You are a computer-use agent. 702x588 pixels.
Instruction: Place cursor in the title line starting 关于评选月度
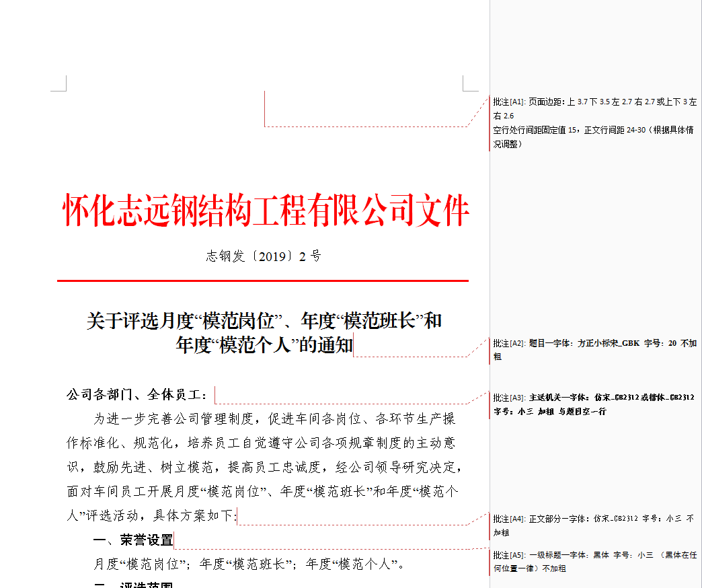coord(264,320)
